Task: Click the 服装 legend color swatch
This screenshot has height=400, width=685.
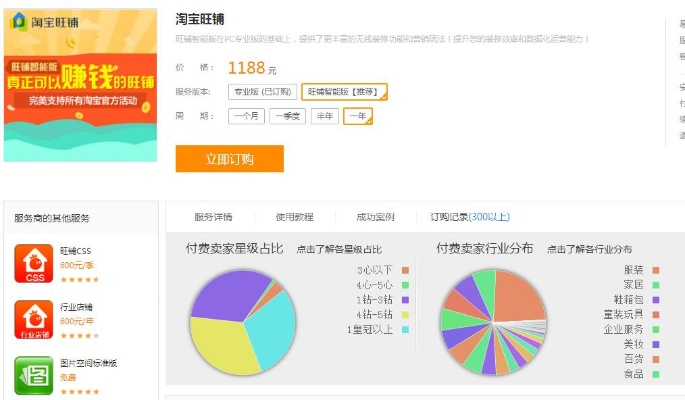Action: coord(655,270)
